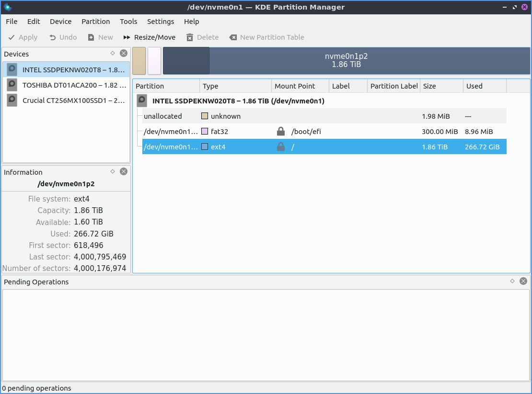Screen dimensions: 532x394
Task: Click the INTEL SSDPEKNW020T8 root tree entry
Action: [x=238, y=101]
